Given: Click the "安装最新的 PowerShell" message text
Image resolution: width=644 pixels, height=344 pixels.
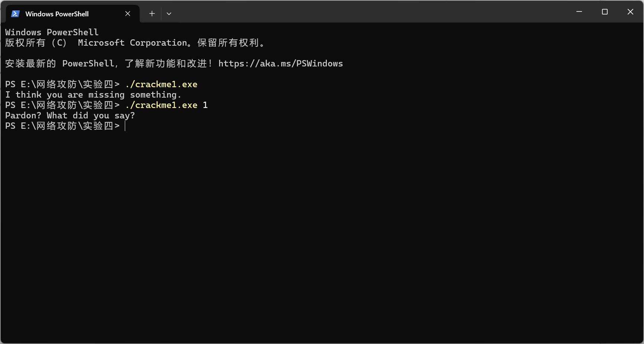Looking at the screenshot, I should click(x=59, y=64).
